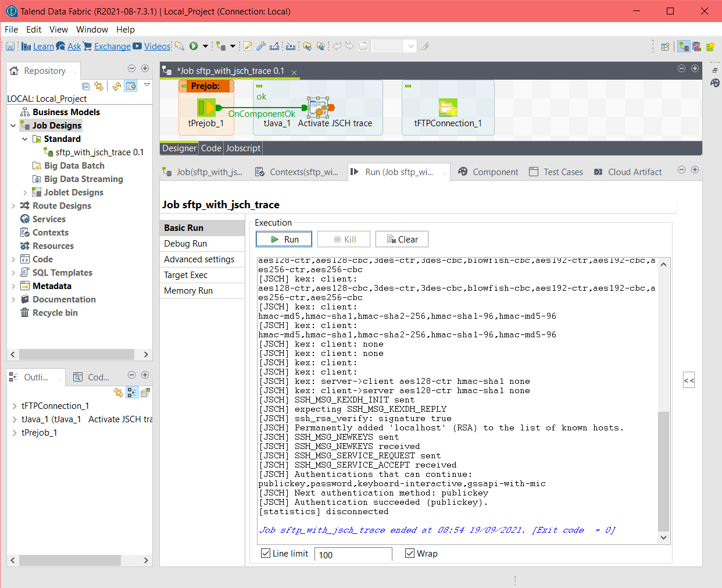Viewport: 722px width, 588px height.
Task: Click inside the Line limit value field
Action: [x=353, y=554]
